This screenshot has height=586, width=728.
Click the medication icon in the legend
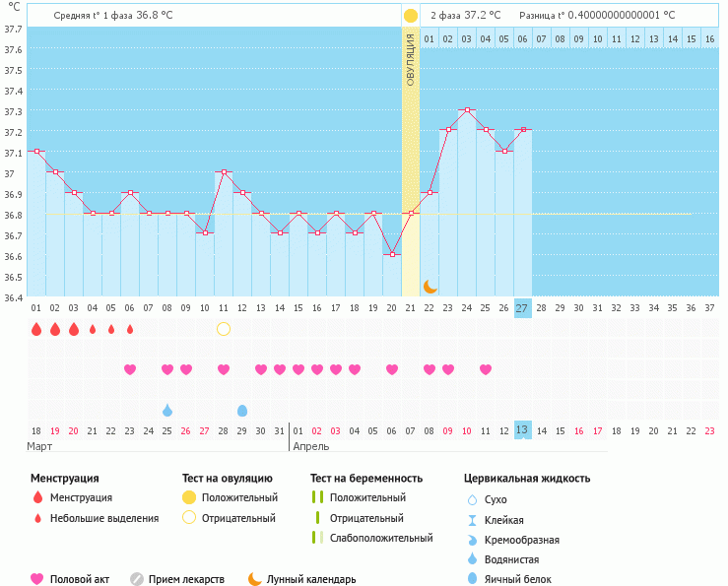[x=137, y=579]
